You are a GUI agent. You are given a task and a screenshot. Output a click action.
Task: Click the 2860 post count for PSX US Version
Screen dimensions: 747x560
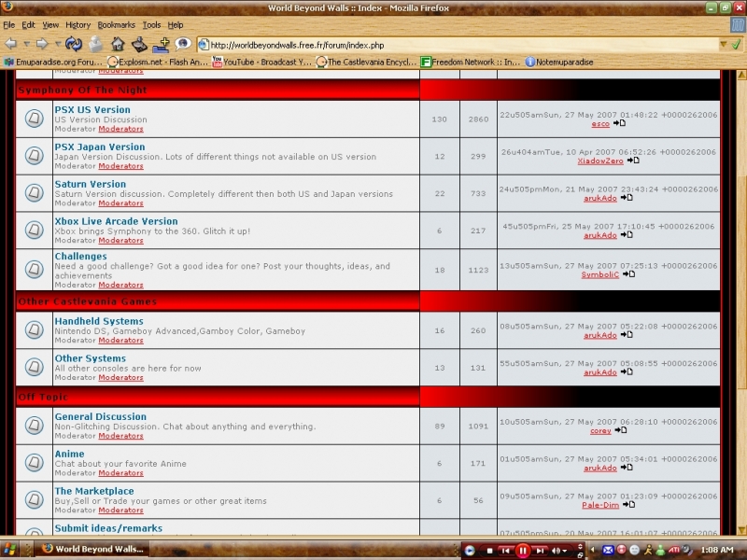[x=478, y=119]
